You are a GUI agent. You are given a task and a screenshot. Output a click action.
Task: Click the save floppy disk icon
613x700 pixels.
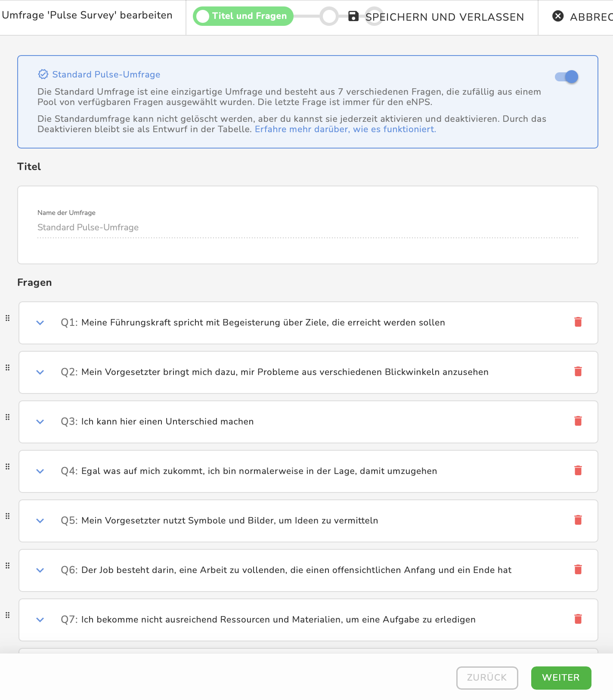[353, 16]
